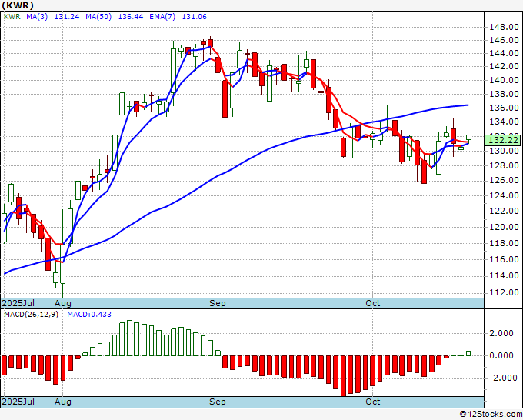This screenshot has height=420, width=523.
Task: Click the 148.00 price axis label
Action: (504, 28)
